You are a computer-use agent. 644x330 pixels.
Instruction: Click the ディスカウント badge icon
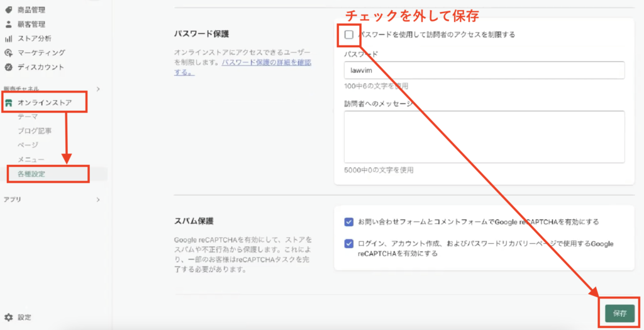click(9, 67)
